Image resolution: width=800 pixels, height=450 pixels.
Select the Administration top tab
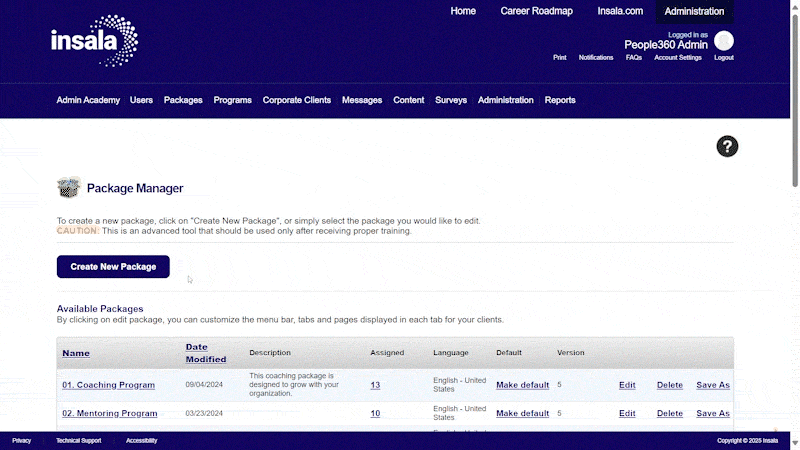(694, 11)
